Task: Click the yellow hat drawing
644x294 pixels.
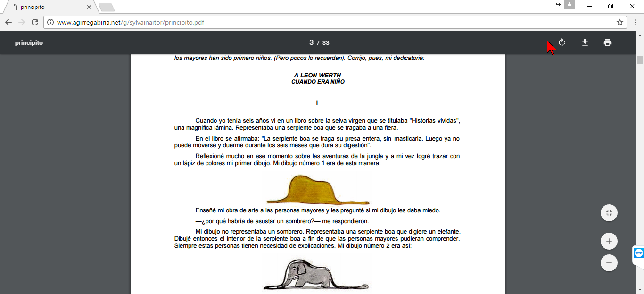Action: (318, 189)
